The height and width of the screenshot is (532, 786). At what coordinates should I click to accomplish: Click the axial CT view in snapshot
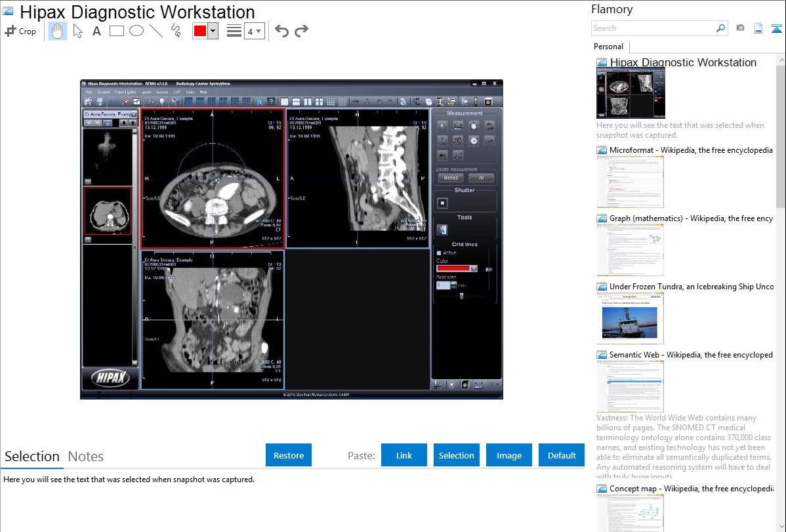click(x=213, y=178)
